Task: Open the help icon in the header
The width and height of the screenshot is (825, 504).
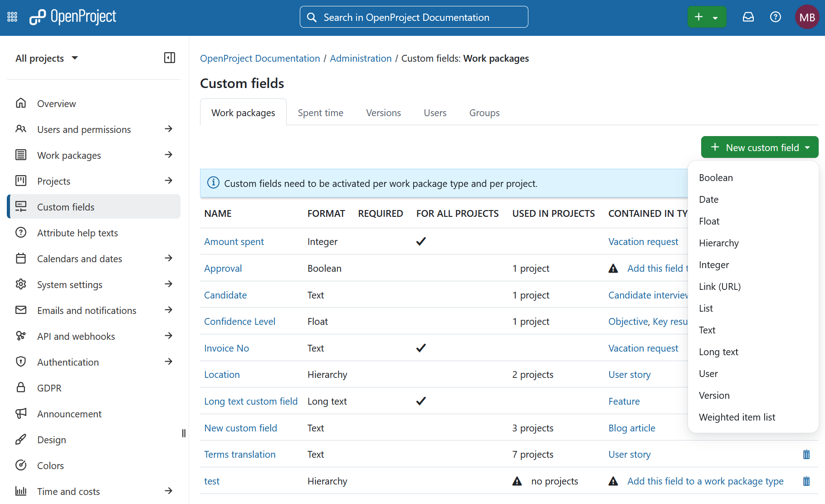Action: (776, 17)
